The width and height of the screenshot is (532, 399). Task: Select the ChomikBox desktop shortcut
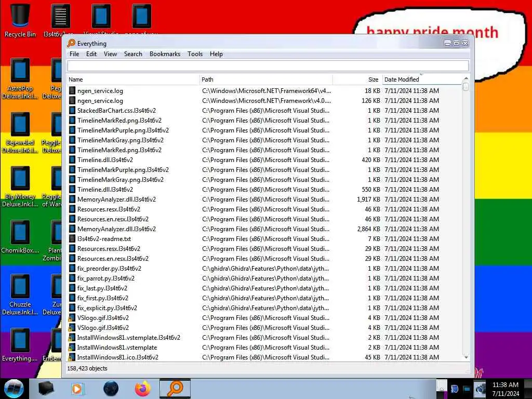[x=20, y=237]
